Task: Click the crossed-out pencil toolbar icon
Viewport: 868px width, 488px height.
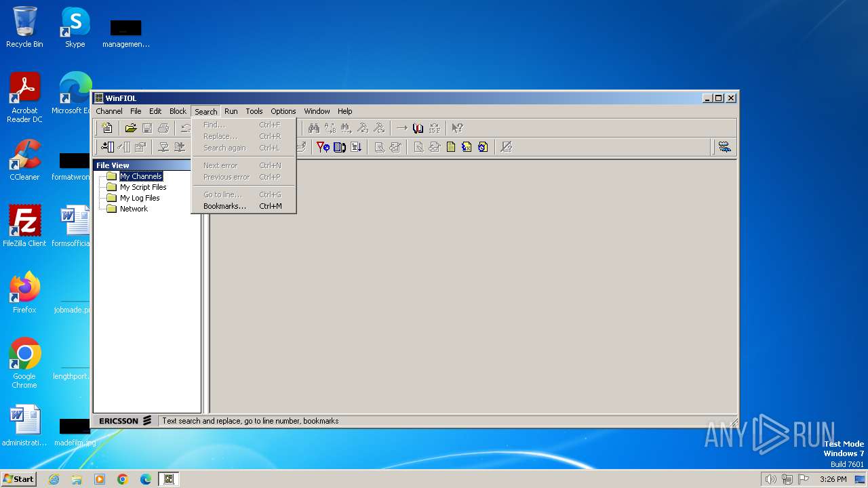Action: click(506, 146)
